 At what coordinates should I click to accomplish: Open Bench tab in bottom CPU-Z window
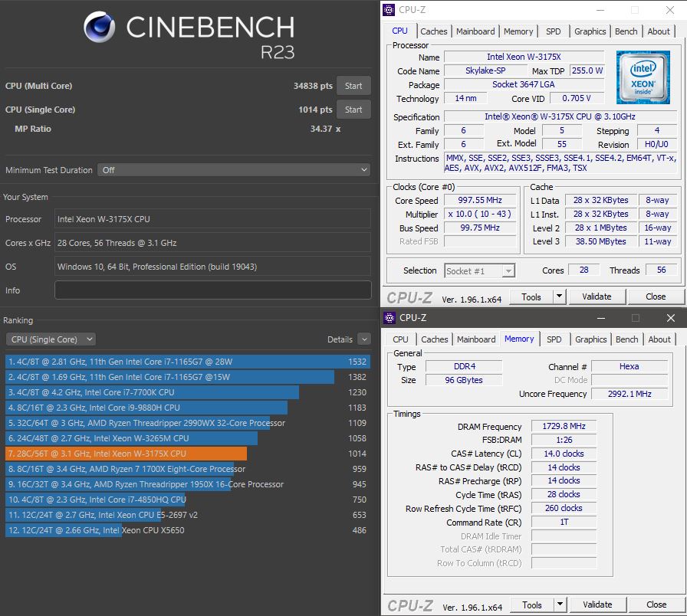(x=626, y=339)
